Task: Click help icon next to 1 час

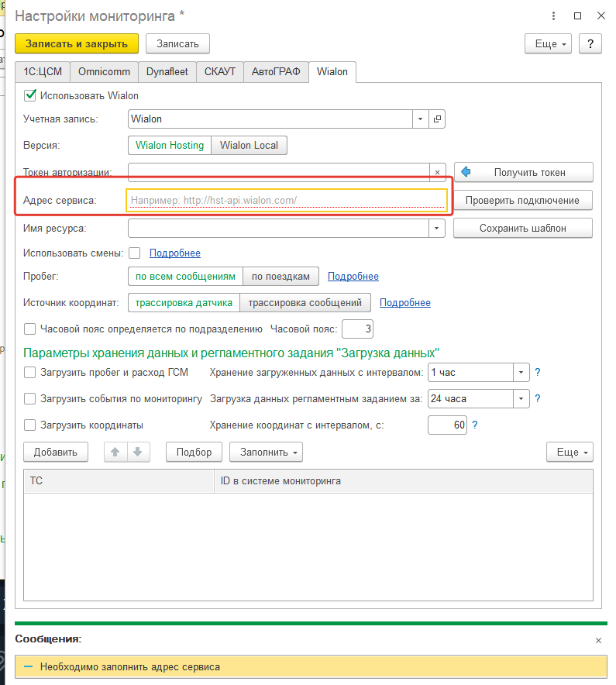Action: [x=537, y=373]
